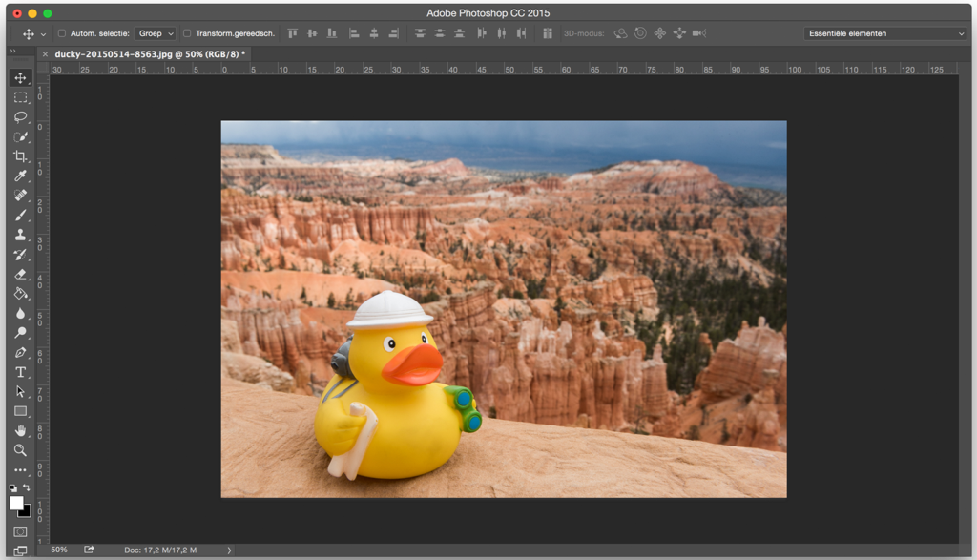This screenshot has height=560, width=977.
Task: Enable the Autom. selectie checkbox
Action: (62, 33)
